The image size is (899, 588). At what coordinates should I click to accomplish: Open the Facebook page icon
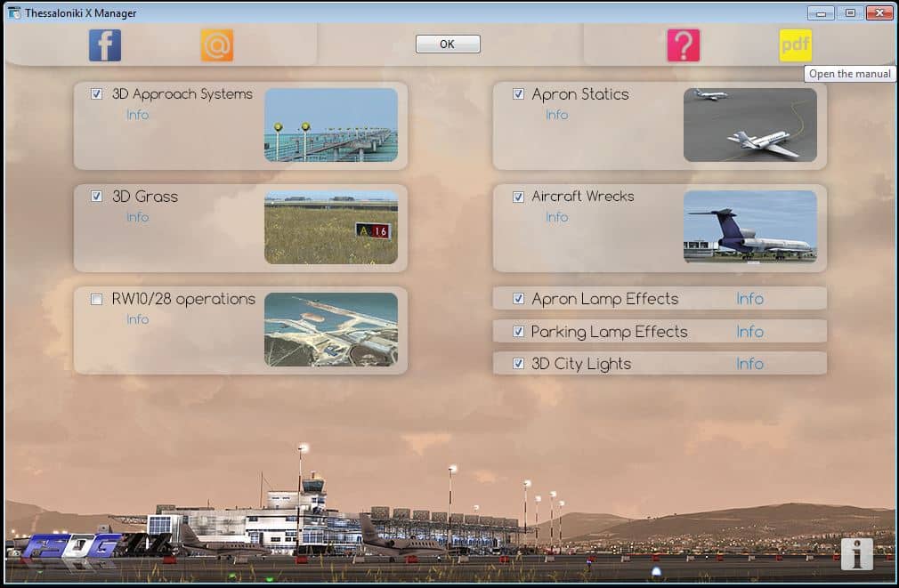pyautogui.click(x=104, y=45)
